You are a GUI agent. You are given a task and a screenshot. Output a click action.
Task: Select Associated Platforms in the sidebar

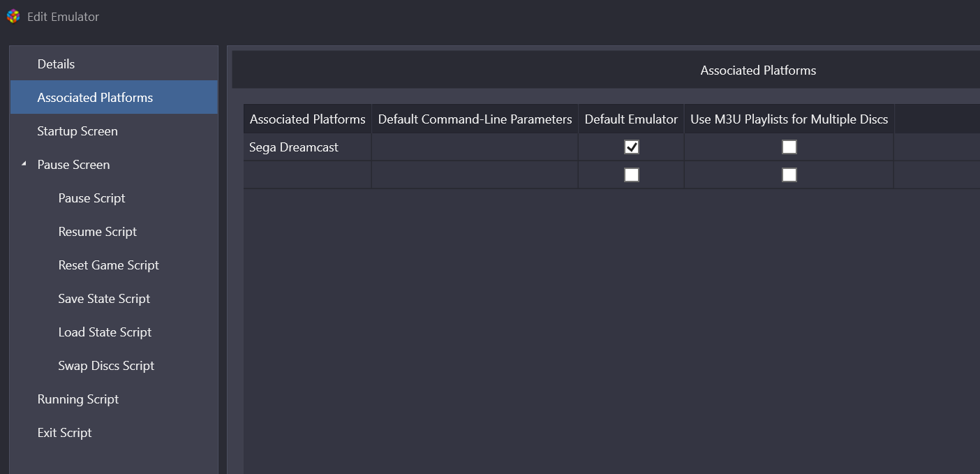(95, 98)
